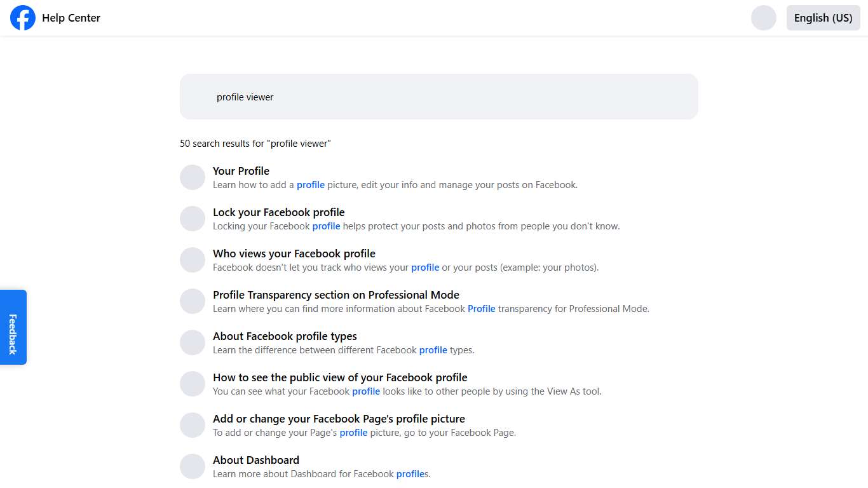
Task: Click the Profile link in Transparency result description
Action: [481, 308]
